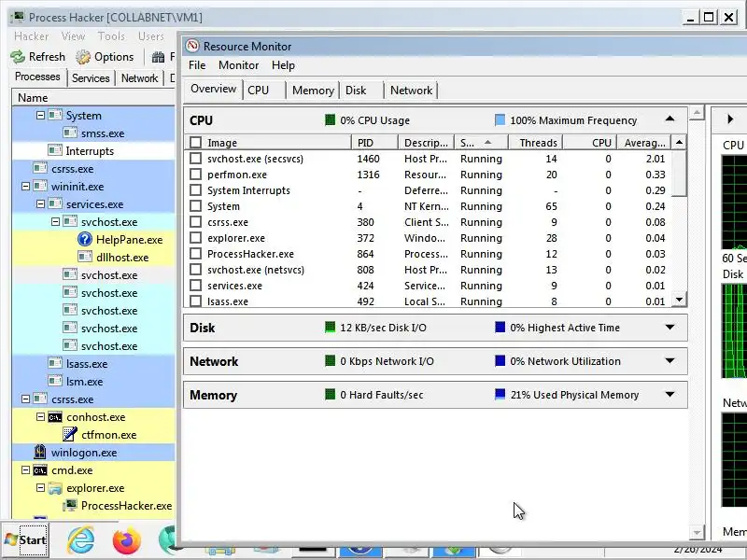747x560 pixels.
Task: Click CPU process list scroll-down arrow
Action: click(x=680, y=300)
